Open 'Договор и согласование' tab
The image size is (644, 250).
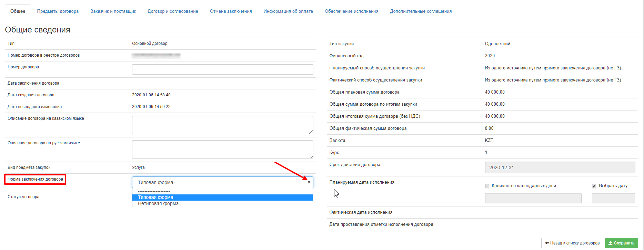point(173,11)
